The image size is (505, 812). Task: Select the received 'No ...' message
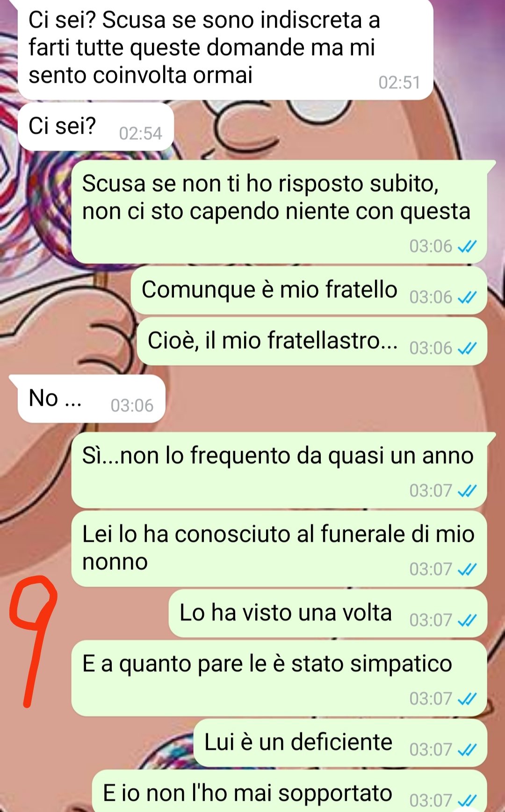click(x=92, y=399)
